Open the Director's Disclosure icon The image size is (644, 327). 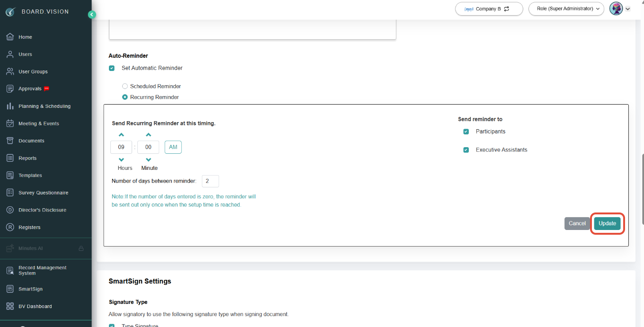click(x=10, y=210)
